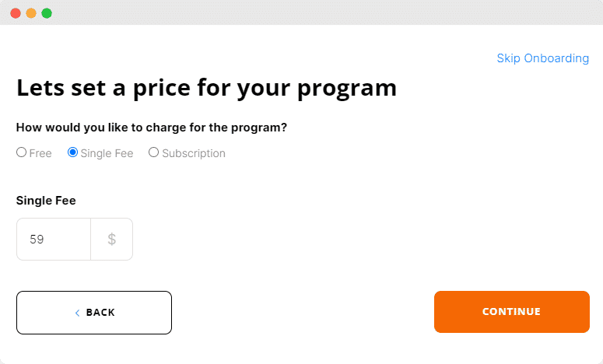Click the bold 'Single Fee' field label
Screen dimensions: 603x364
[x=46, y=200]
